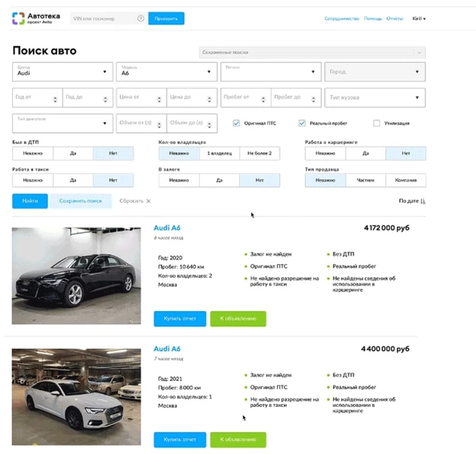This screenshot has height=454, width=476.
Task: Select 1 владелец in Кол-во владельцев
Action: pos(219,154)
